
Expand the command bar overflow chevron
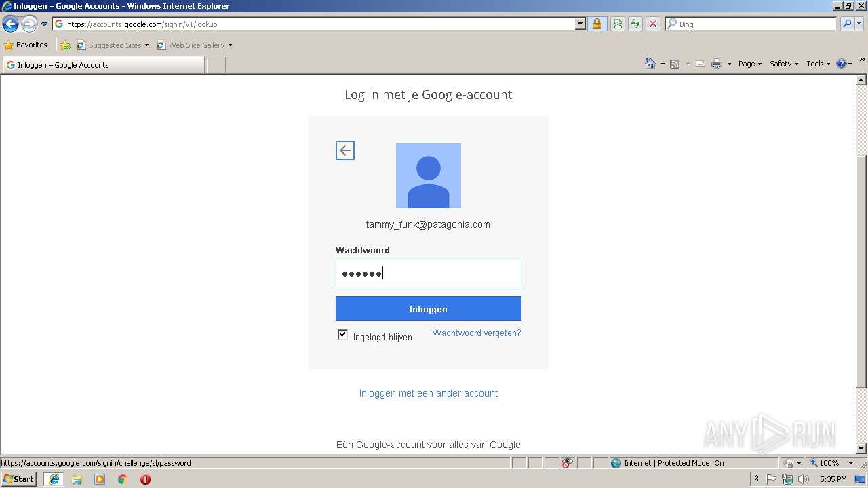[863, 60]
